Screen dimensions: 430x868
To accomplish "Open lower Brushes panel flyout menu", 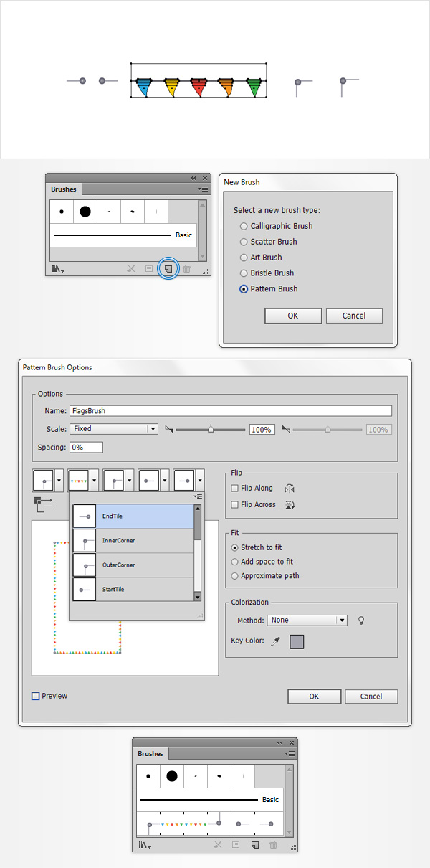I will click(290, 753).
